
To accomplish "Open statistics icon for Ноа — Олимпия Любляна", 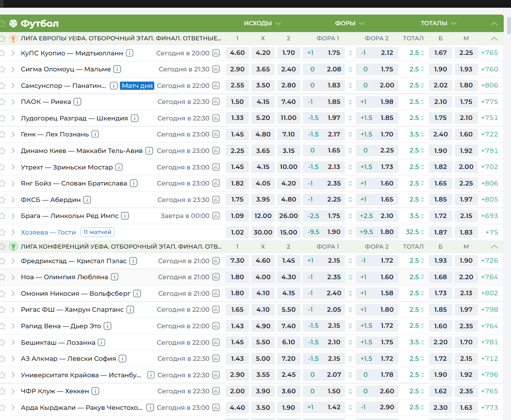I will [x=216, y=277].
